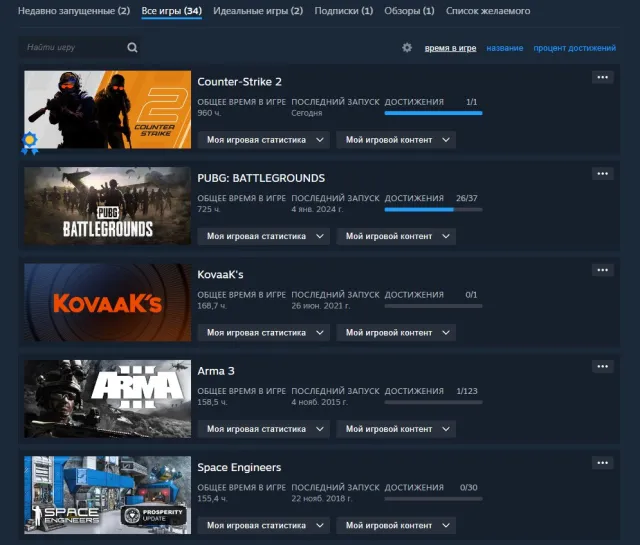Click the 725 ч. playtime value

coord(209,209)
